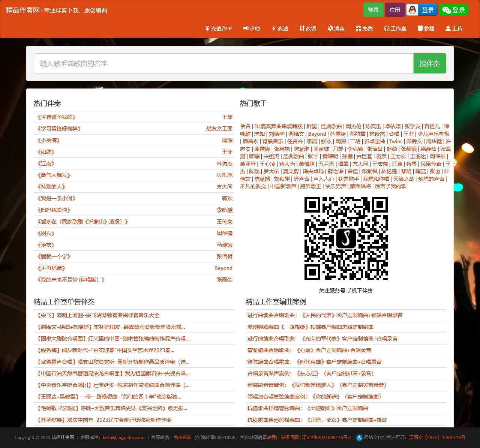Click the 求助 megaphone nav item

click(251, 28)
